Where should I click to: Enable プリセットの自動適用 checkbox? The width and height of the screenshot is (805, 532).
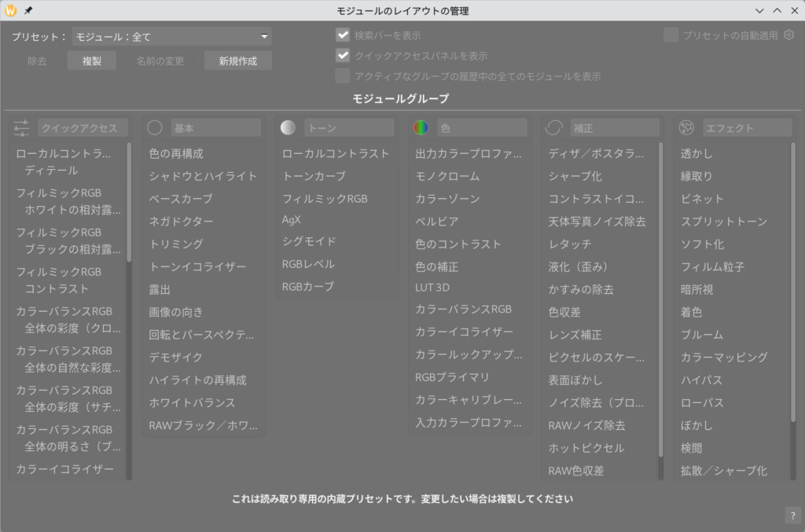(x=671, y=35)
